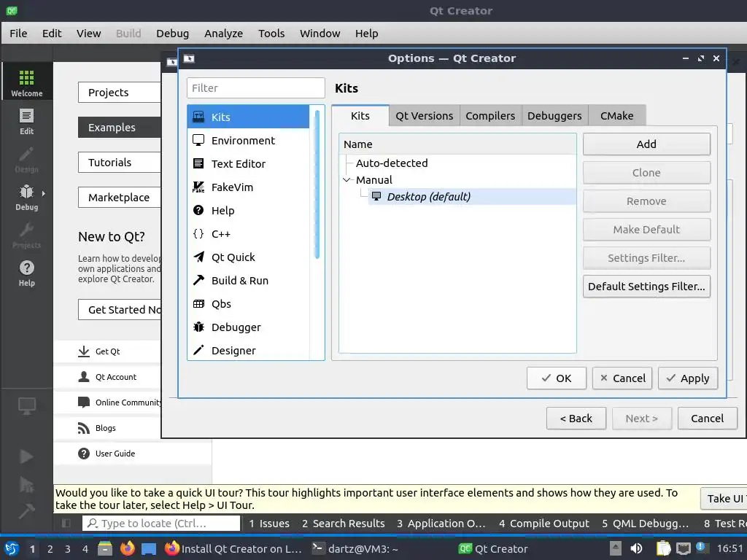The image size is (747, 560).
Task: Click the volume icon in system tray
Action: (636, 548)
